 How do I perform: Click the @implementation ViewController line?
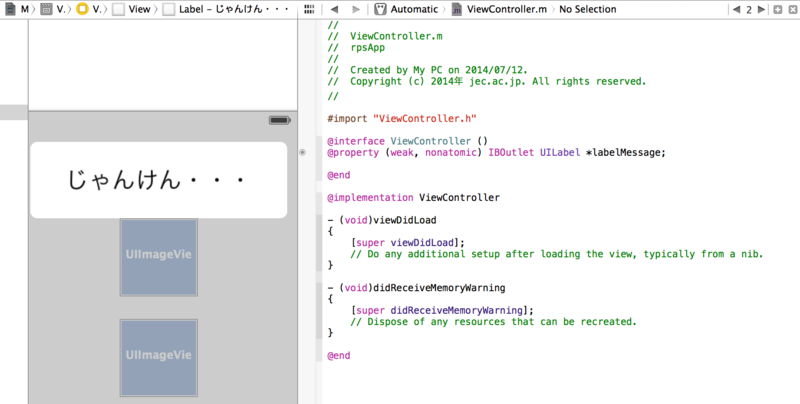pyautogui.click(x=414, y=197)
